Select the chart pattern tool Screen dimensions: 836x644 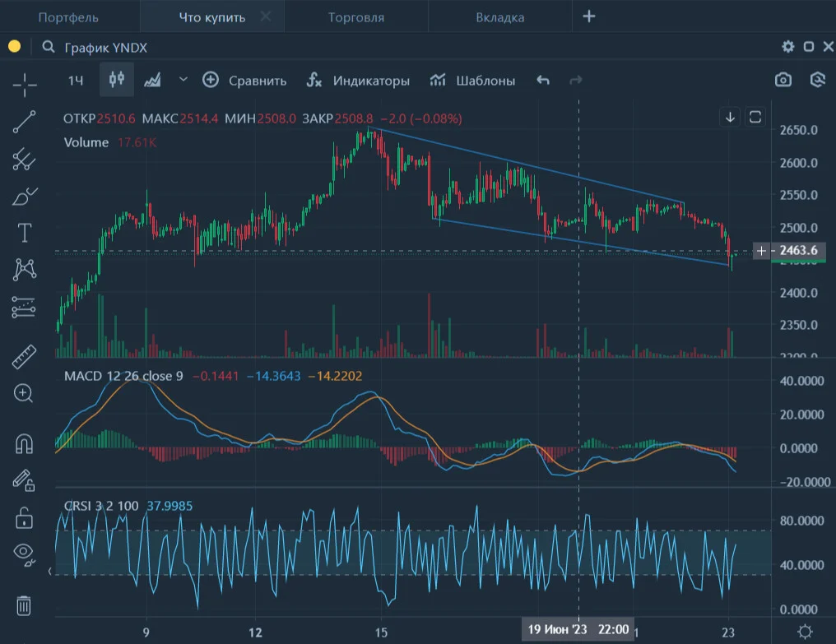click(x=25, y=270)
